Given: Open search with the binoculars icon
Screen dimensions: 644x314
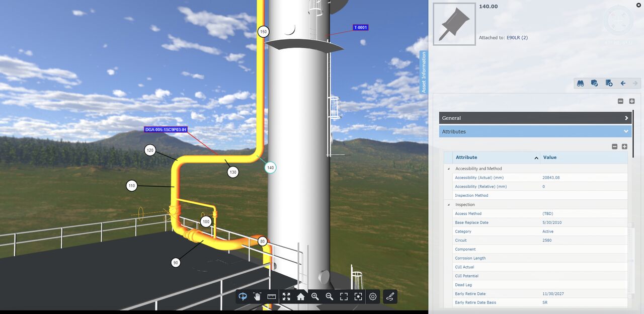Looking at the screenshot, I should 580,83.
